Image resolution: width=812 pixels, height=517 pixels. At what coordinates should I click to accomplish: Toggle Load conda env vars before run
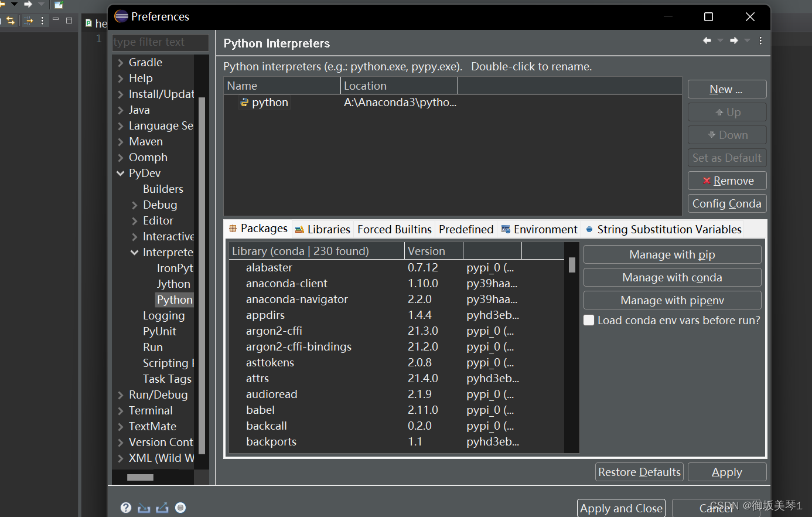pos(589,320)
